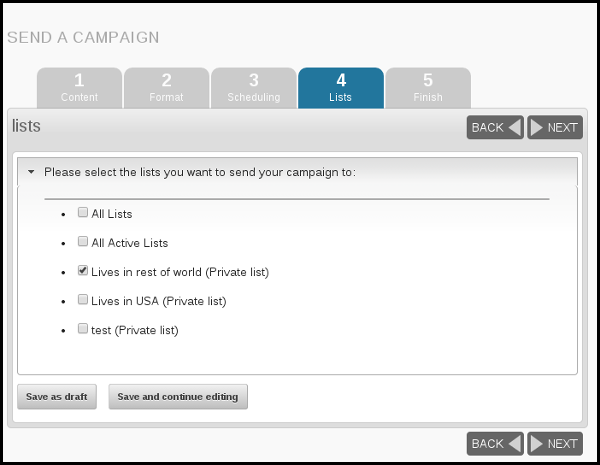Click Save and continue editing button
The image size is (600, 465).
coord(178,396)
